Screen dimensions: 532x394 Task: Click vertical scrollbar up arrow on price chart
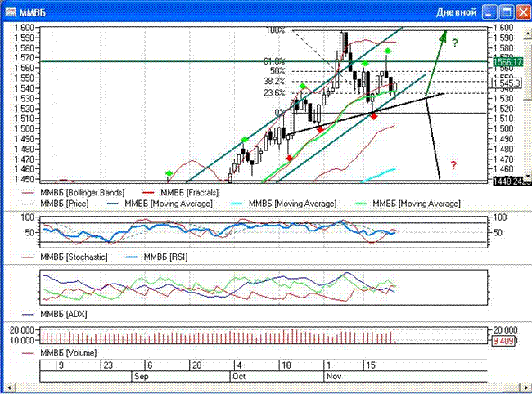pos(527,34)
